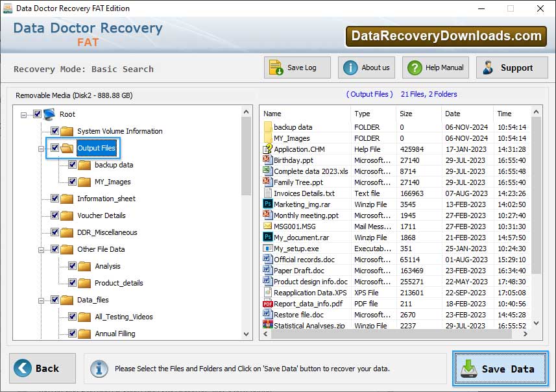Click the folder tree vertical scrollbar thumb
Screen dimensions: 556x392
[x=246, y=156]
